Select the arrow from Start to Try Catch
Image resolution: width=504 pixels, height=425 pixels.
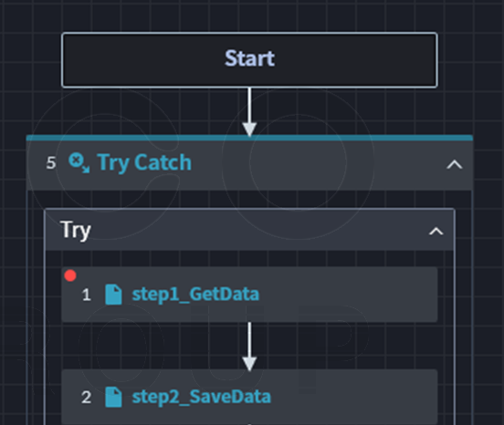[249, 111]
